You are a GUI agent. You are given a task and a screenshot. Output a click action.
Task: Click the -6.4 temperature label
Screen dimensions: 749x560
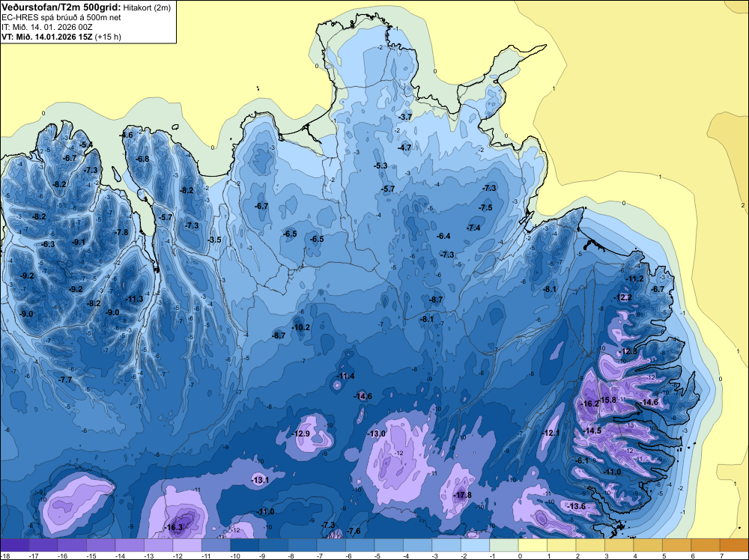(443, 236)
